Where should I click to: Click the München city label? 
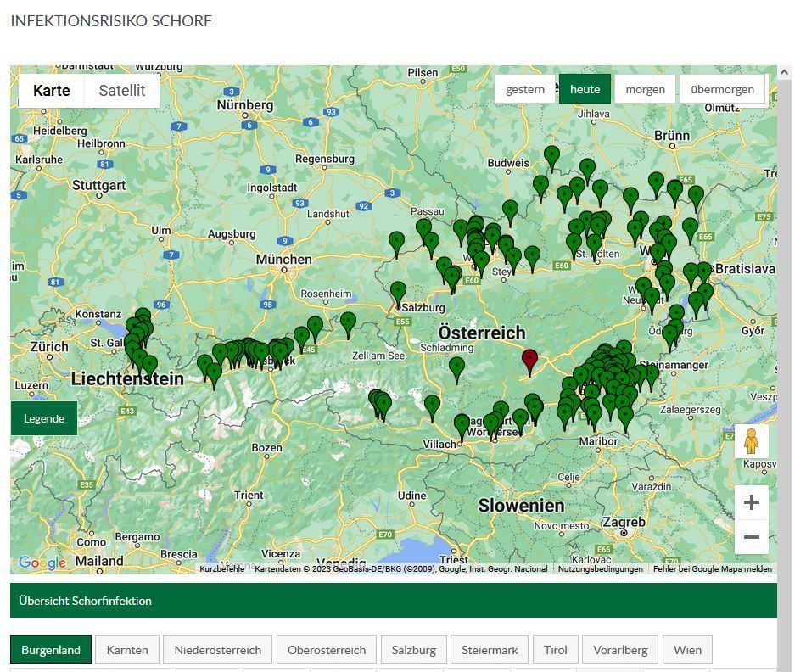283,259
